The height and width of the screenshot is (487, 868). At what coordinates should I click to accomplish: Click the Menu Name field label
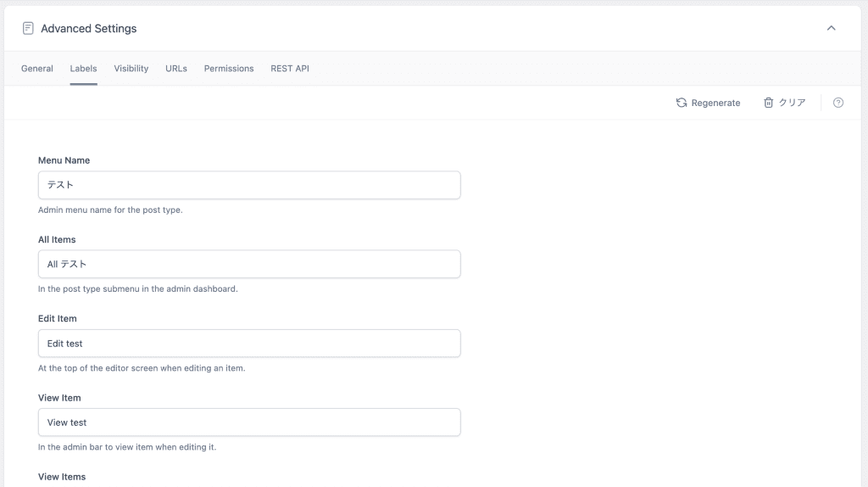click(x=64, y=160)
